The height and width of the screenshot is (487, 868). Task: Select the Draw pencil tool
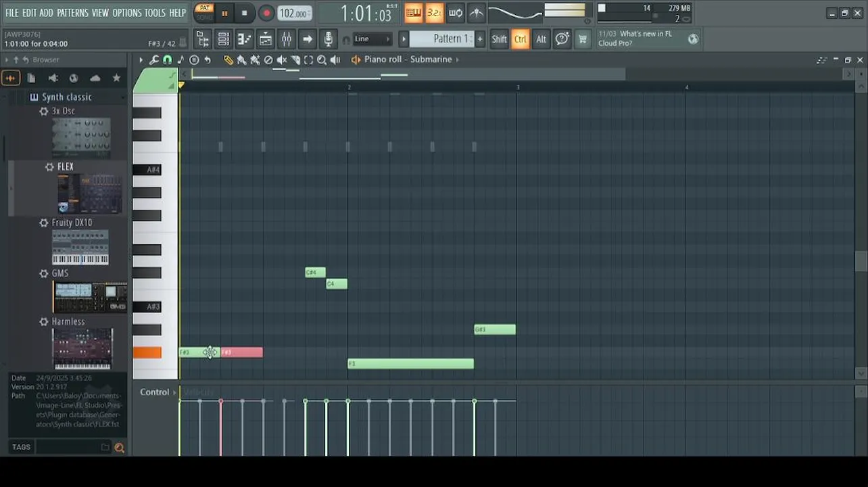(228, 60)
